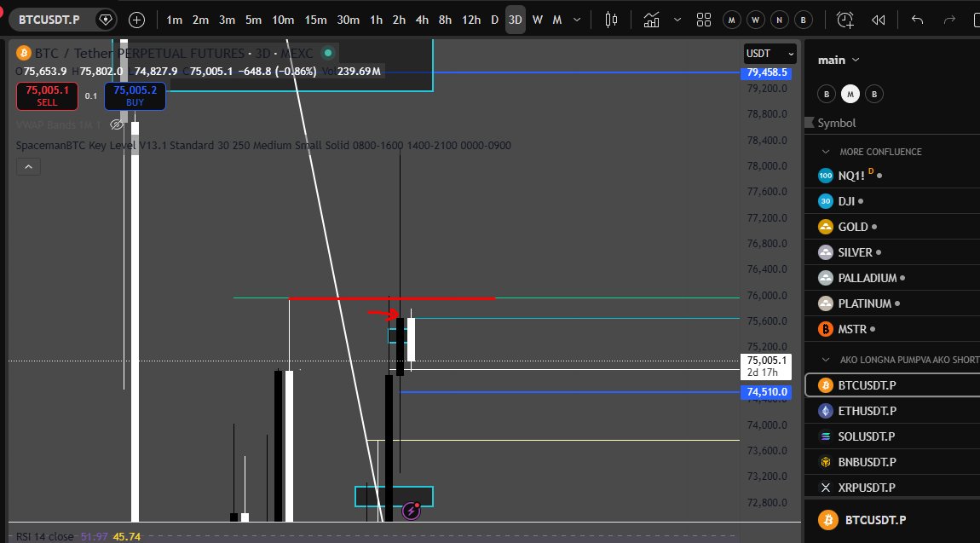Open the BTCUSDT.P symbol search
This screenshot has height=543, width=980.
tap(49, 20)
